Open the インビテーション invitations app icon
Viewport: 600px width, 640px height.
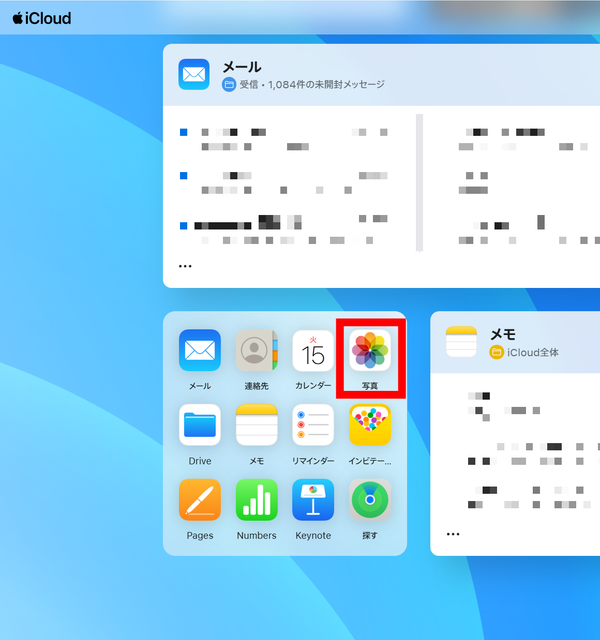pos(370,425)
